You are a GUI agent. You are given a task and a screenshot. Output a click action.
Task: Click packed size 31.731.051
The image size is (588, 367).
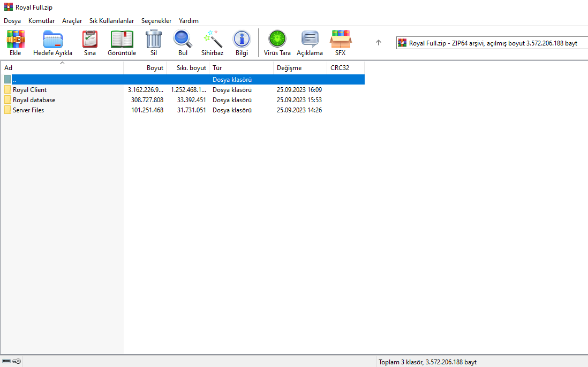click(x=192, y=110)
